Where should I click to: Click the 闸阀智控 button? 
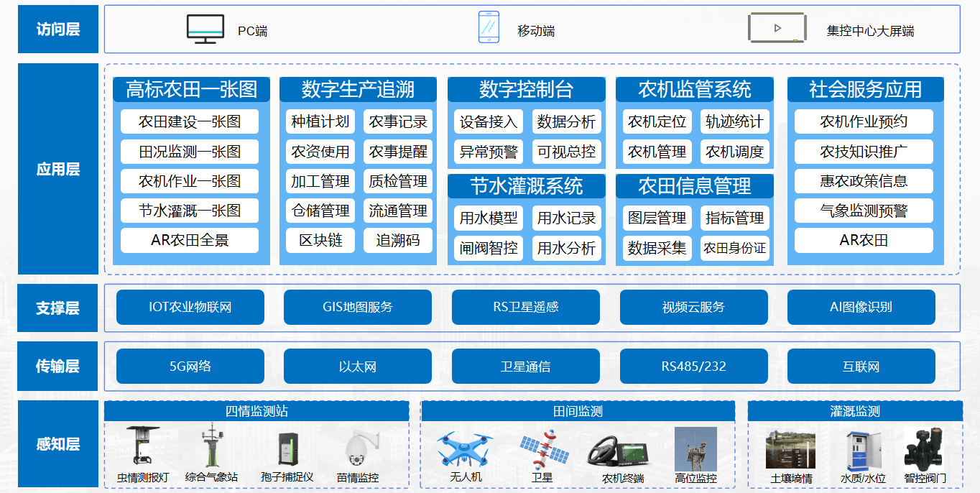pos(489,248)
